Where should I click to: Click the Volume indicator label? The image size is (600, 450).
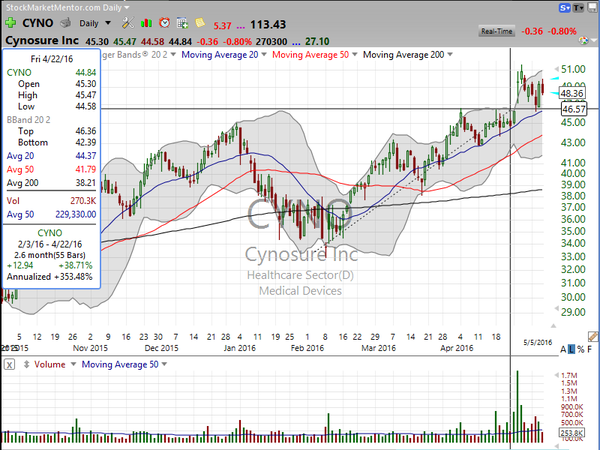coord(49,364)
